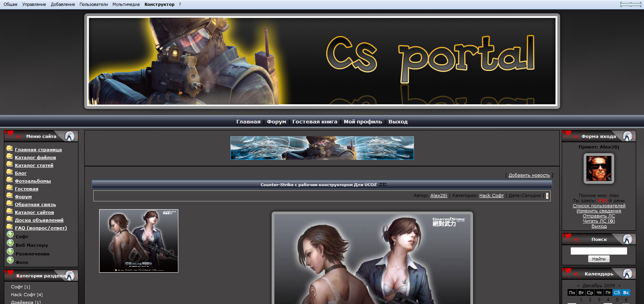Screen dimensions: 644x304
Task: Select category Hack Софт [4]
Action: 27,295
